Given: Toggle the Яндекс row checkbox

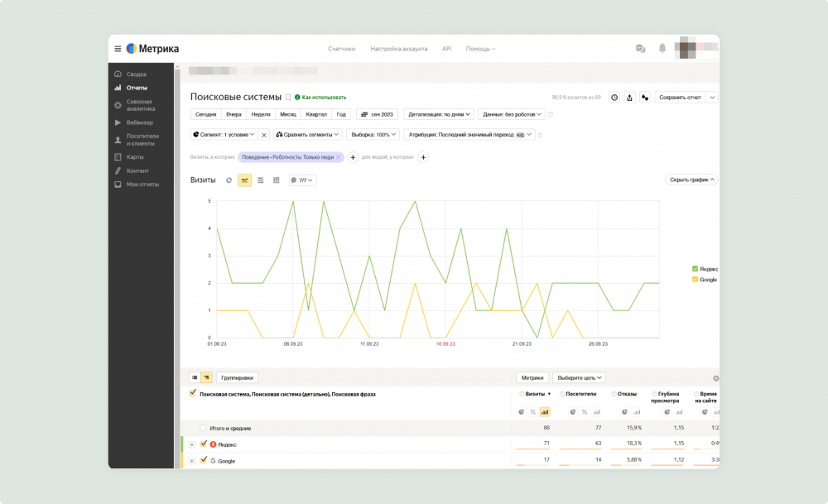Looking at the screenshot, I should click(x=204, y=444).
